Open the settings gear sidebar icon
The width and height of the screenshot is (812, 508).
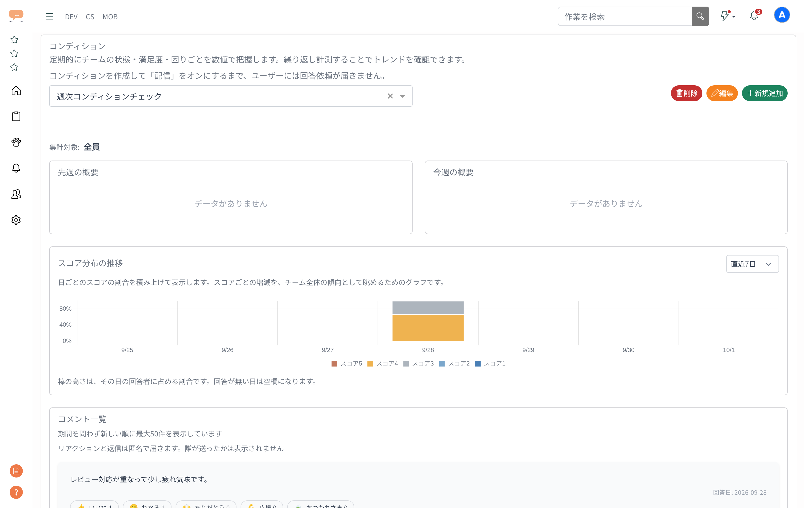[x=16, y=220]
